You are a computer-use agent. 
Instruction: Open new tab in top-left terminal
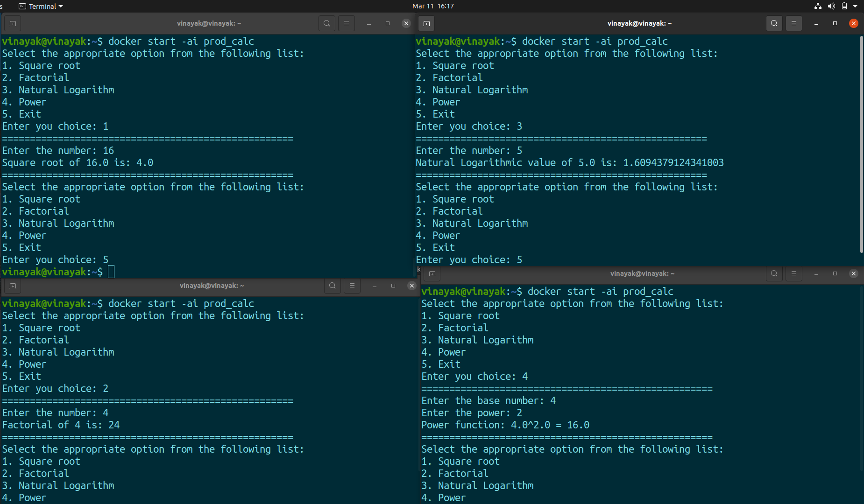tap(13, 23)
